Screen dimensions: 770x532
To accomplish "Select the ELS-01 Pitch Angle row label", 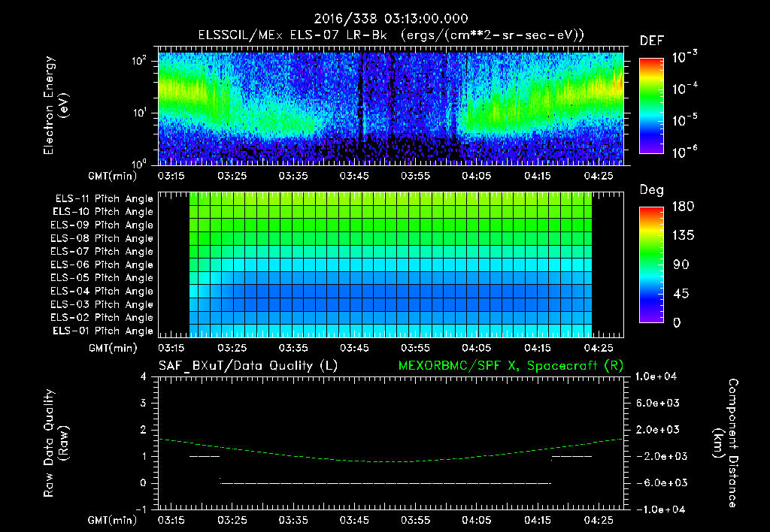I will (103, 331).
